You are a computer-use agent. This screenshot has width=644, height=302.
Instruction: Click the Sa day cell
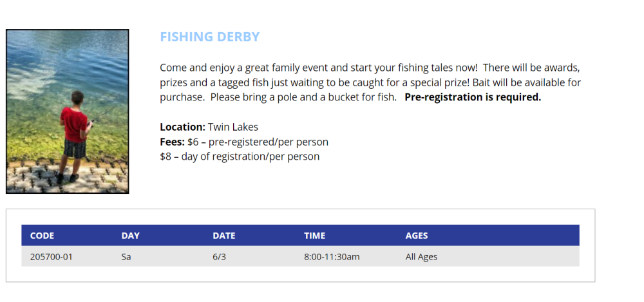126,257
